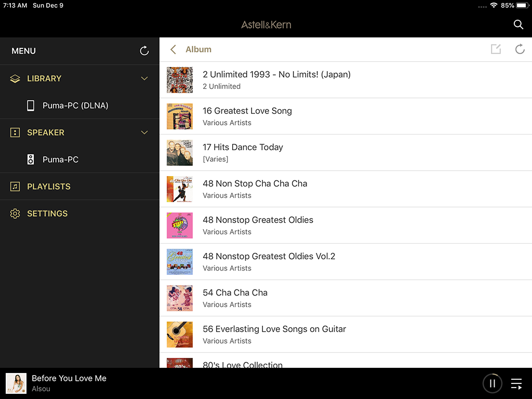The height and width of the screenshot is (399, 532).
Task: Click the MENU heading
Action: (x=23, y=51)
